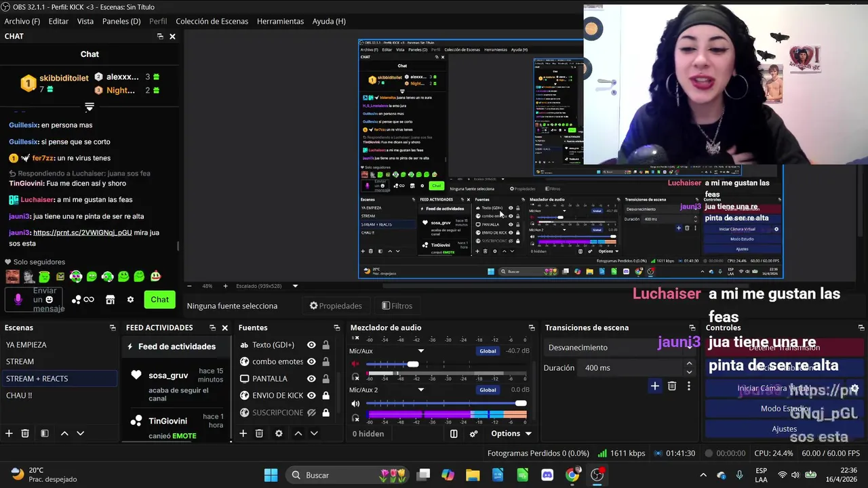The width and height of the screenshot is (868, 488).
Task: Open chat settings gear icon
Action: coord(130,300)
